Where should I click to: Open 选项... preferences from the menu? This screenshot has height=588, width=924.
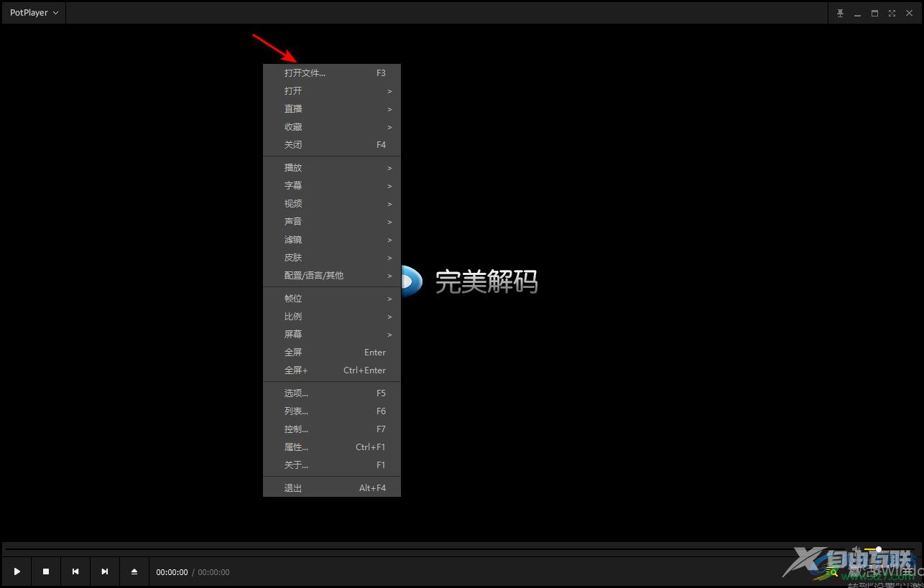(332, 393)
